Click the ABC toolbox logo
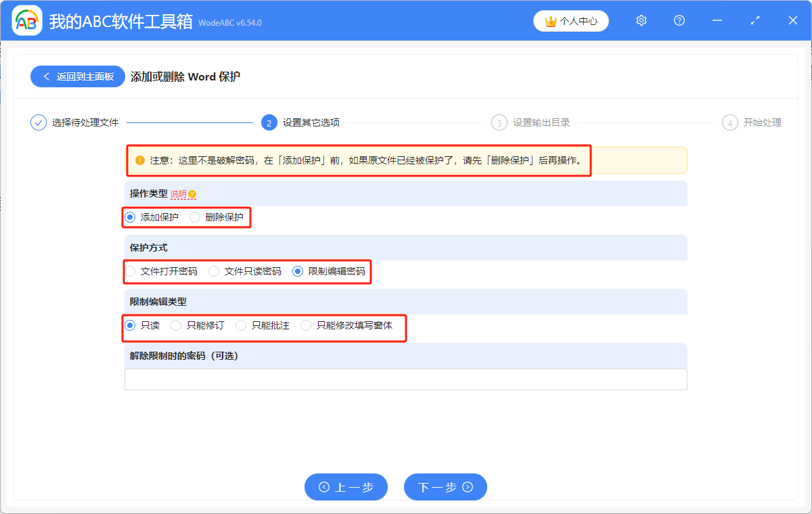This screenshot has height=514, width=812. coord(27,20)
